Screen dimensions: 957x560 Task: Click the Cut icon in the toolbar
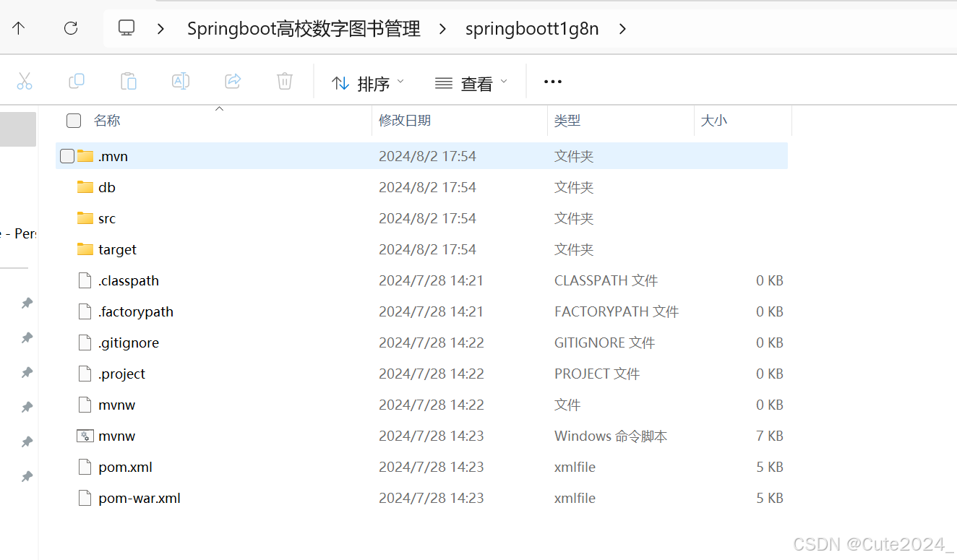[x=25, y=81]
